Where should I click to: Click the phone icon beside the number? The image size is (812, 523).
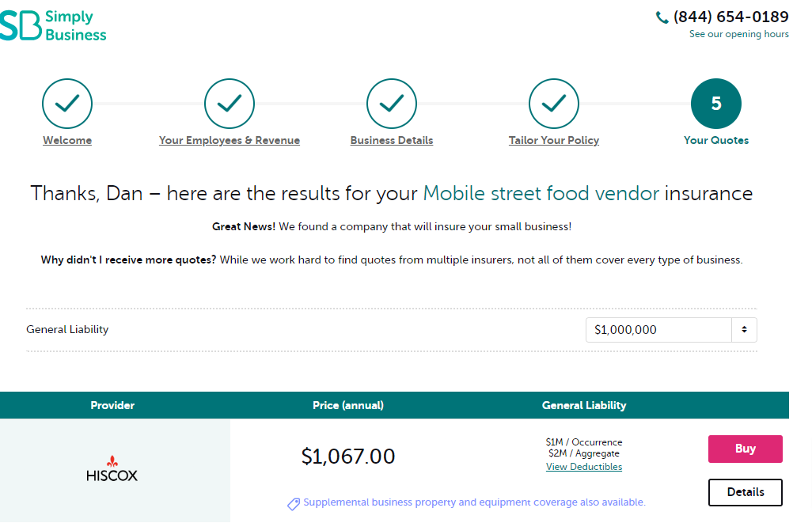click(662, 17)
